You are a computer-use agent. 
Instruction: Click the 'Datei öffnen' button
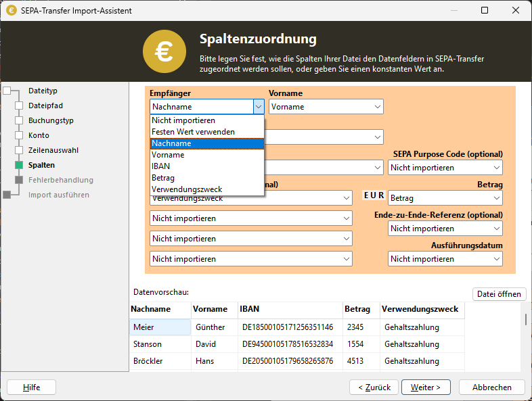pyautogui.click(x=499, y=293)
